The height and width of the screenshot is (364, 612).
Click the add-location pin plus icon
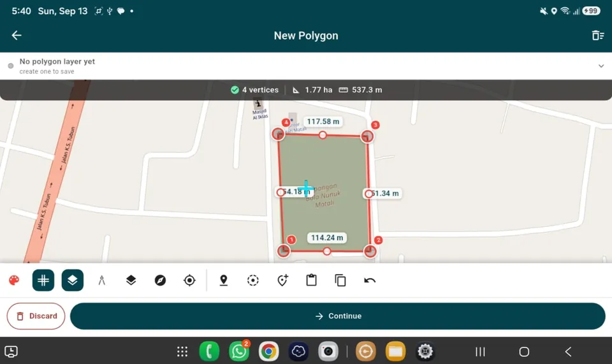coord(282,280)
